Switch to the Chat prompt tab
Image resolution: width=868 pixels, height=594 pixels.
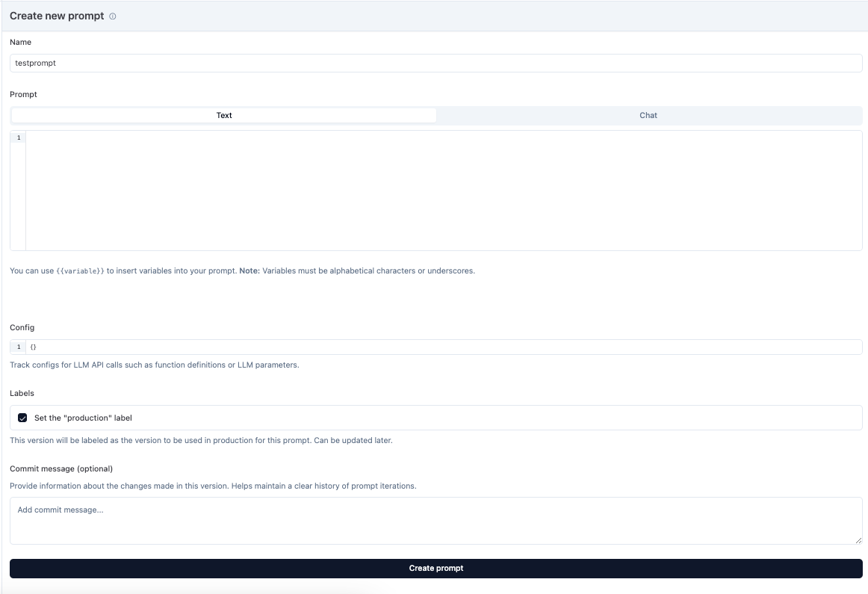pos(648,116)
